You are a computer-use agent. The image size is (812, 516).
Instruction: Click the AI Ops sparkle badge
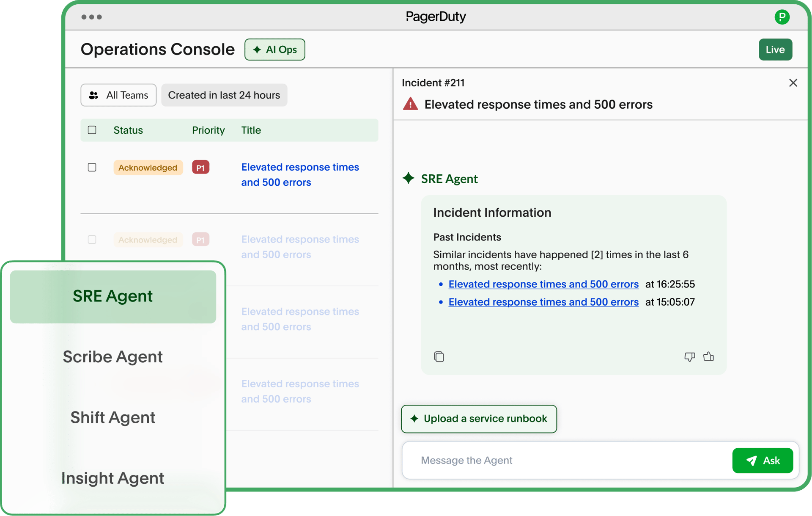274,49
